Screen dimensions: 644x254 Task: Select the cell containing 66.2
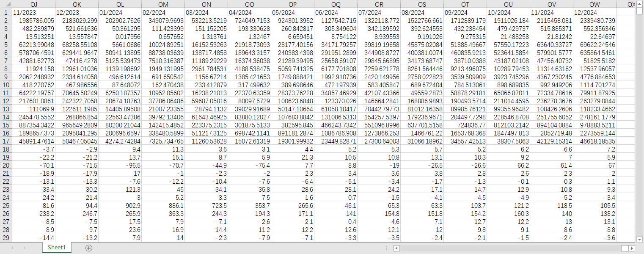[508, 165]
